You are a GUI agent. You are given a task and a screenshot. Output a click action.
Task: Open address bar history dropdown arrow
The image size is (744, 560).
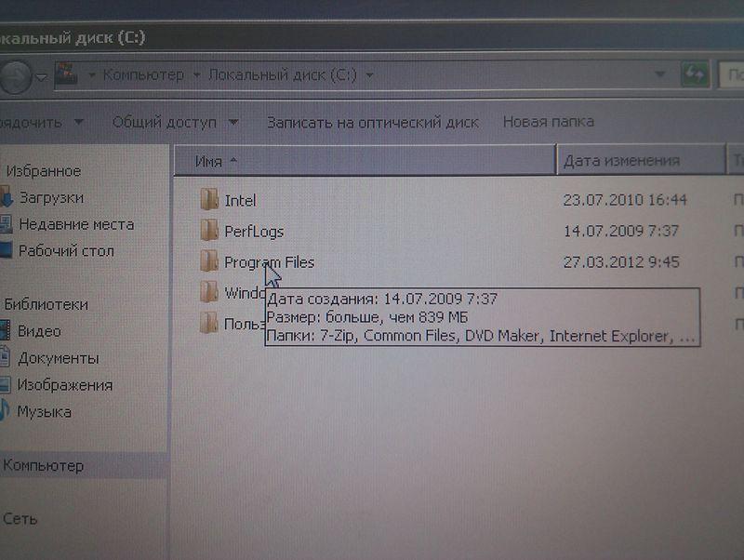(659, 74)
